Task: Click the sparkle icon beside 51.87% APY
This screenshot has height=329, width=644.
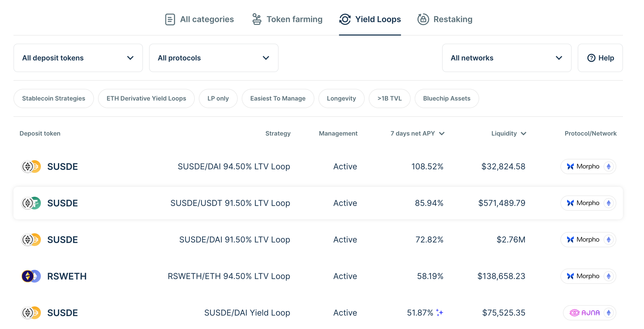Action: tap(440, 313)
